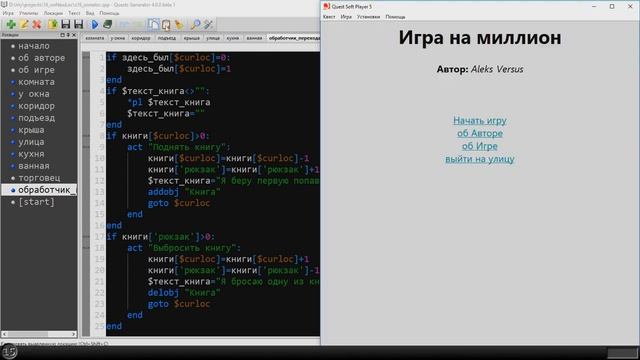Collapse code fold at line 1
Image resolution: width=640 pixels, height=360 pixels.
click(x=86, y=58)
